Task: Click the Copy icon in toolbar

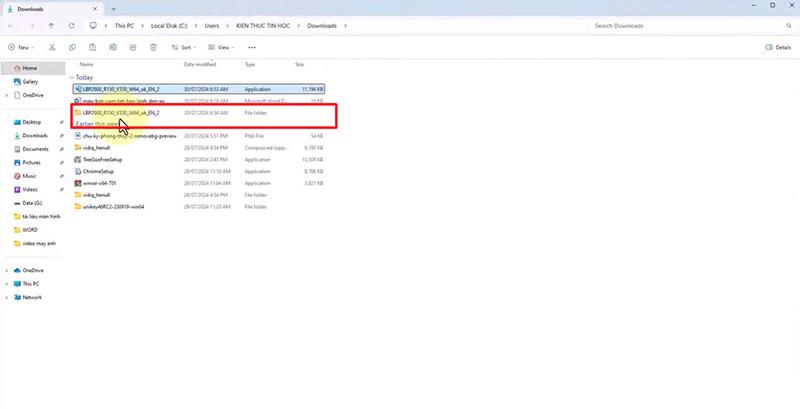Action: click(72, 47)
